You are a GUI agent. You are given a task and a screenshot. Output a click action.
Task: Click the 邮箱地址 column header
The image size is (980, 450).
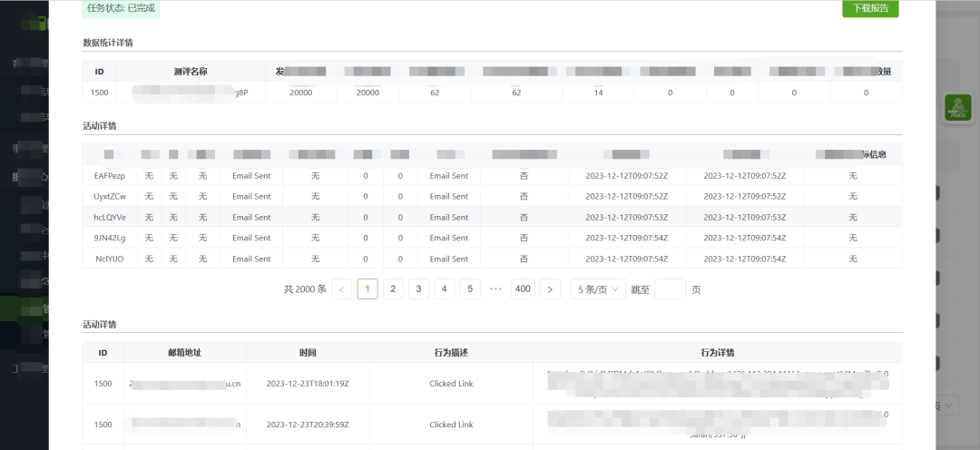coord(184,353)
